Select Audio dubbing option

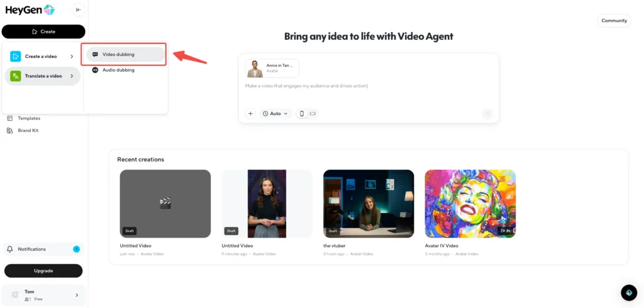tap(125, 70)
